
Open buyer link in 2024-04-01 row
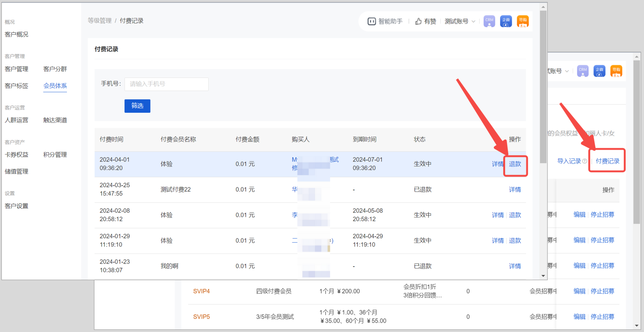[x=315, y=164]
